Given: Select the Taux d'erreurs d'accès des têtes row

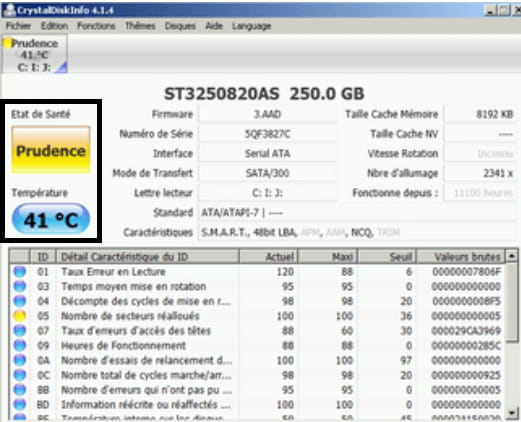Looking at the screenshot, I should point(257,330).
